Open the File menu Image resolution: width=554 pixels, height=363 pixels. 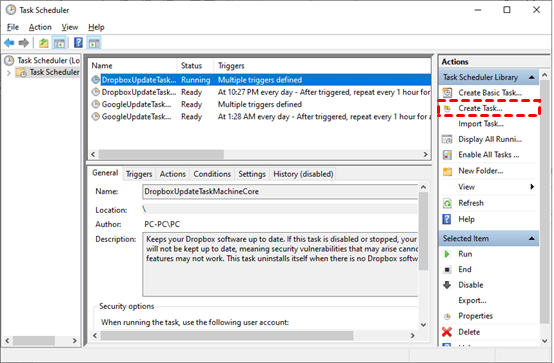coord(13,27)
